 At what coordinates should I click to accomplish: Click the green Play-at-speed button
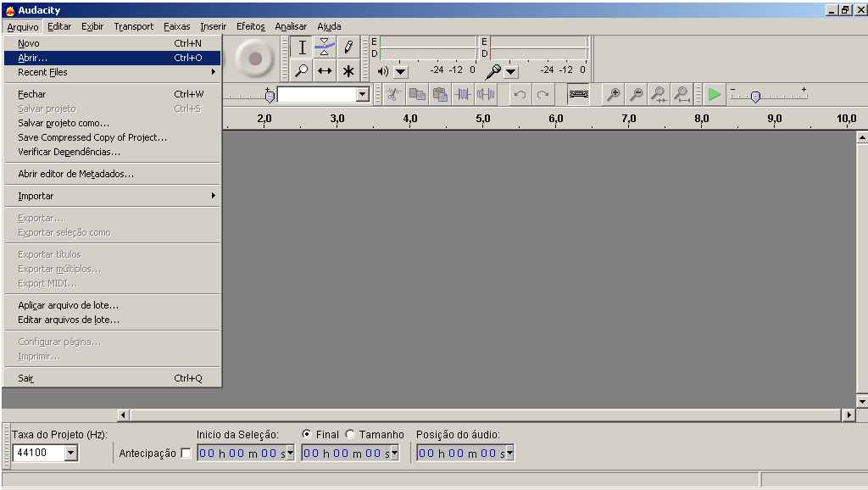tap(715, 95)
